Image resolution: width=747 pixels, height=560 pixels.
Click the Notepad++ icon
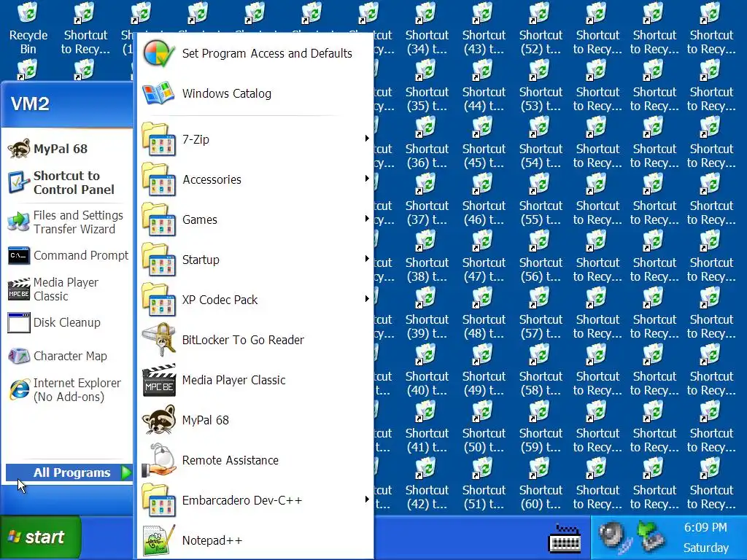tap(159, 540)
